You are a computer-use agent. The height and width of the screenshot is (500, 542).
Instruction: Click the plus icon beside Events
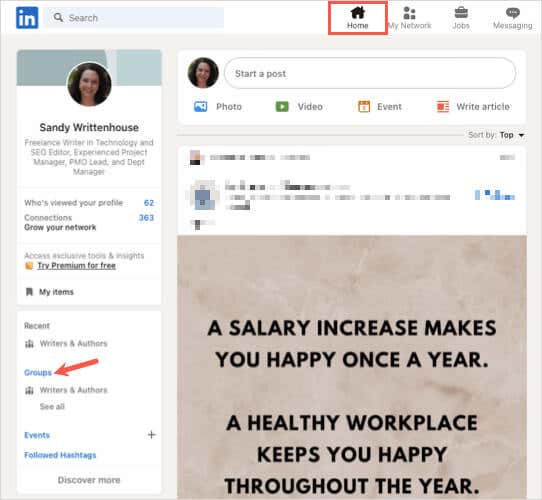click(151, 435)
